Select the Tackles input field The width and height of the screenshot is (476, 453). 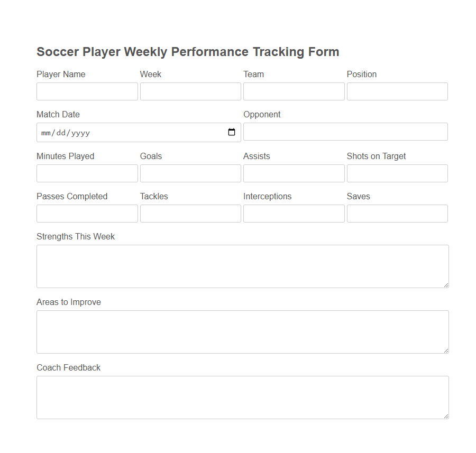(x=190, y=214)
